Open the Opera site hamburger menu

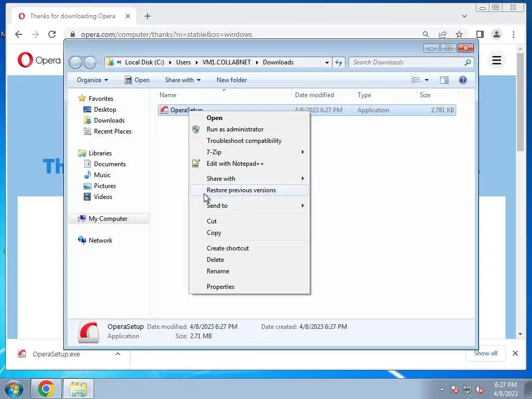click(497, 60)
